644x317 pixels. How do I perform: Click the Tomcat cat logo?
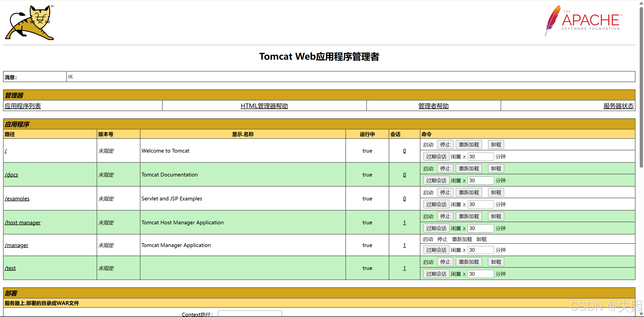coord(30,22)
